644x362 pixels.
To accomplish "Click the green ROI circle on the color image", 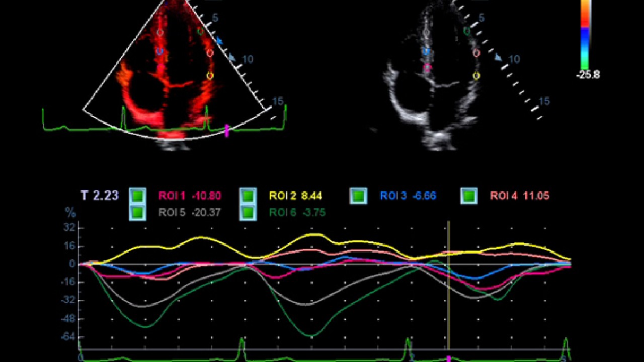I will click(200, 32).
